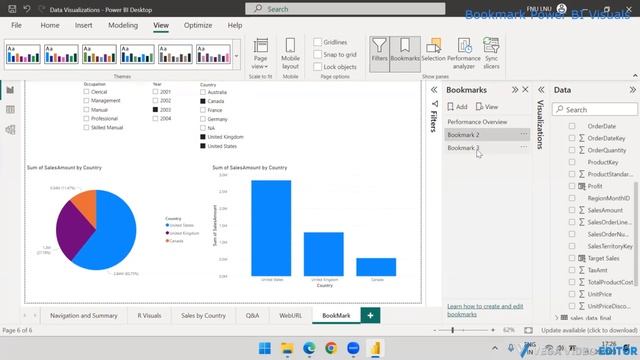This screenshot has width=640, height=360.
Task: Check the Clerical occupation slicer box
Action: [x=86, y=92]
